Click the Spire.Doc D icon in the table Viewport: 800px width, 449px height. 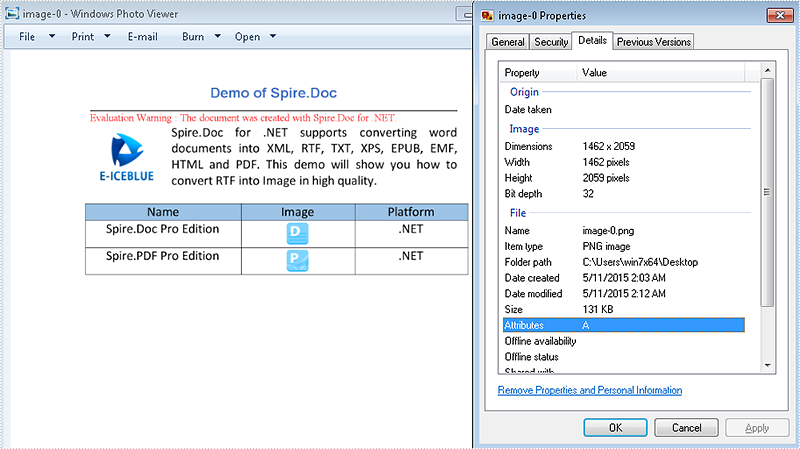pos(297,234)
